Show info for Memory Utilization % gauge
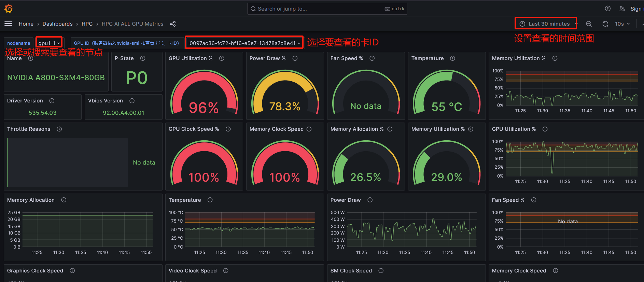 pyautogui.click(x=471, y=129)
